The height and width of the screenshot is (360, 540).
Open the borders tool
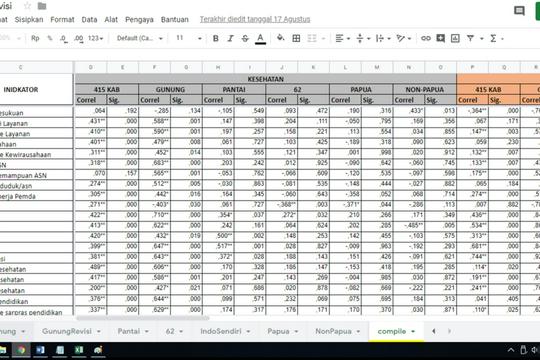(296, 38)
